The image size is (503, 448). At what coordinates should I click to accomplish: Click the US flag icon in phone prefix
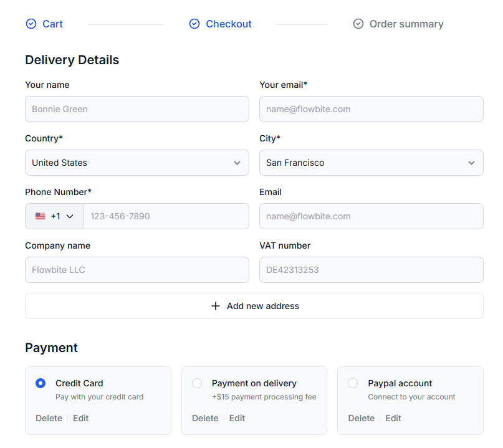click(39, 216)
